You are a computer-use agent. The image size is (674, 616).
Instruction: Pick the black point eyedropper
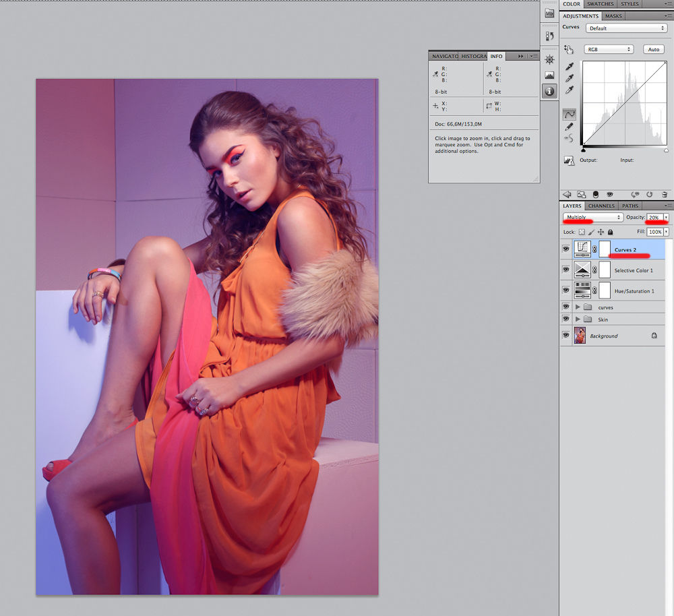570,67
